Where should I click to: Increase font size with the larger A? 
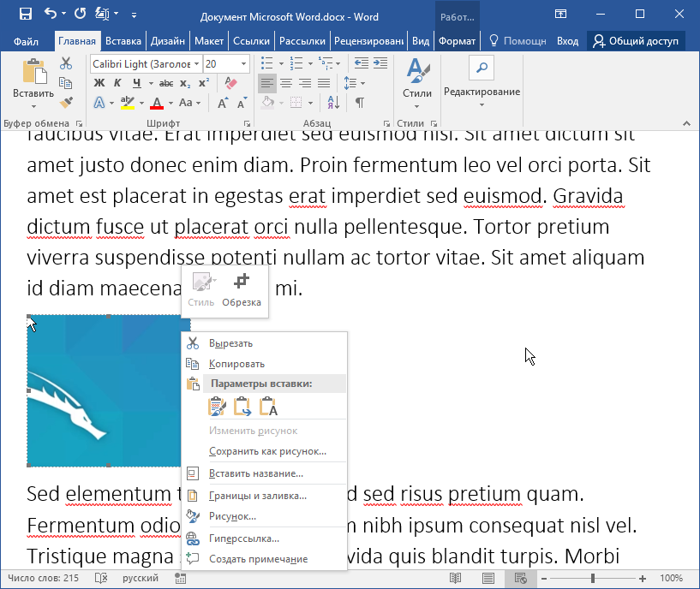pyautogui.click(x=223, y=103)
